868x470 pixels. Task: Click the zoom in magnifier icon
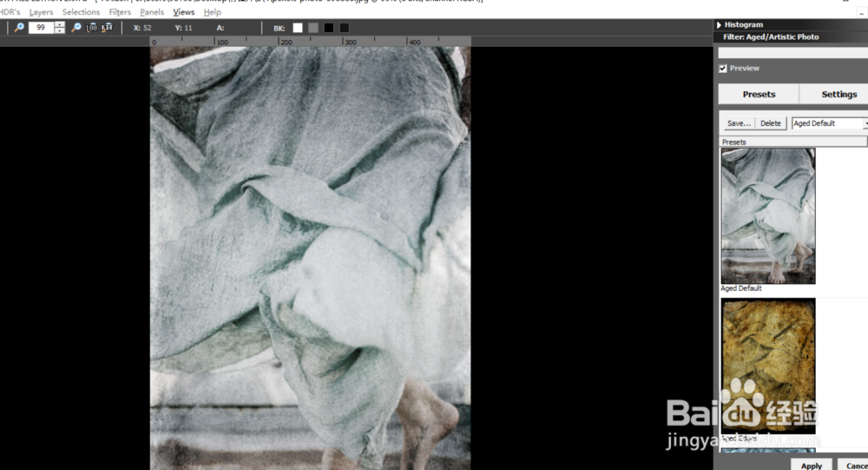[x=19, y=27]
